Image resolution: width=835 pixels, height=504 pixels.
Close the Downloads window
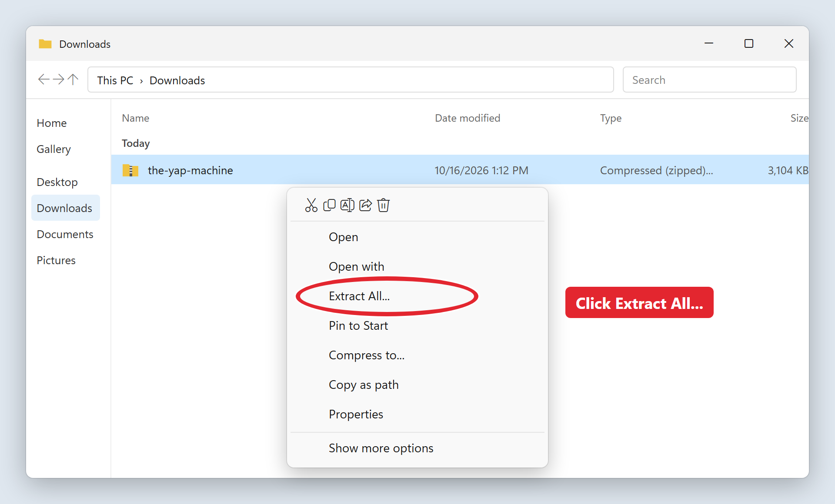click(789, 43)
